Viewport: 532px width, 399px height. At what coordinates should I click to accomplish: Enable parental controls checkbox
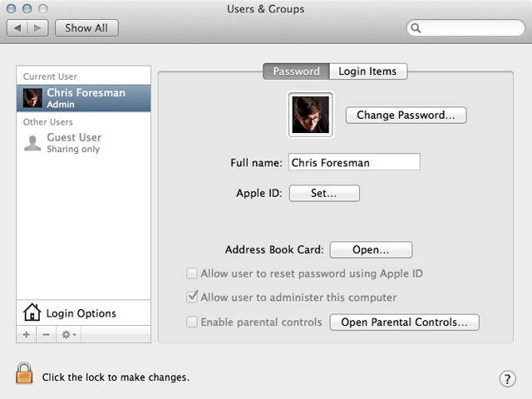192,322
